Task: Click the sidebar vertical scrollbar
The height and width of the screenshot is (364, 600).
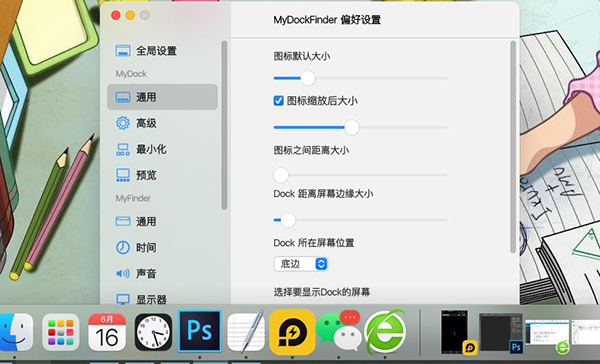Action: click(x=224, y=125)
